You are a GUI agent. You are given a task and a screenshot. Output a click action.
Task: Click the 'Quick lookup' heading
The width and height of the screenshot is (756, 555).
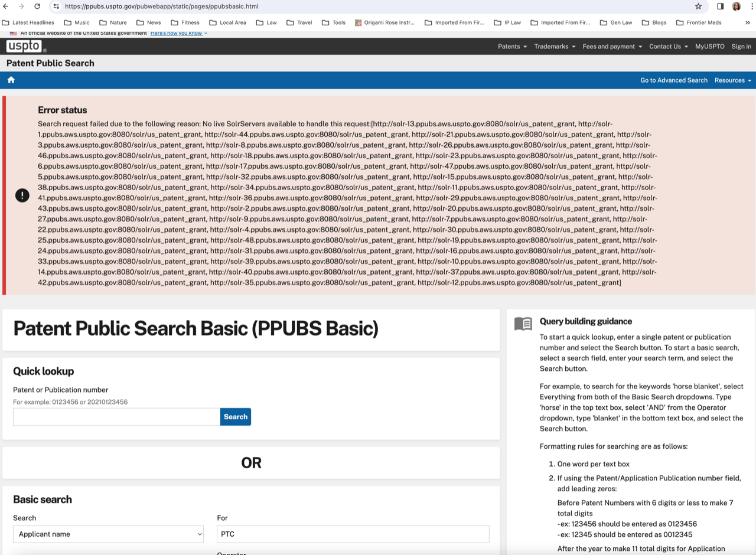pos(43,371)
